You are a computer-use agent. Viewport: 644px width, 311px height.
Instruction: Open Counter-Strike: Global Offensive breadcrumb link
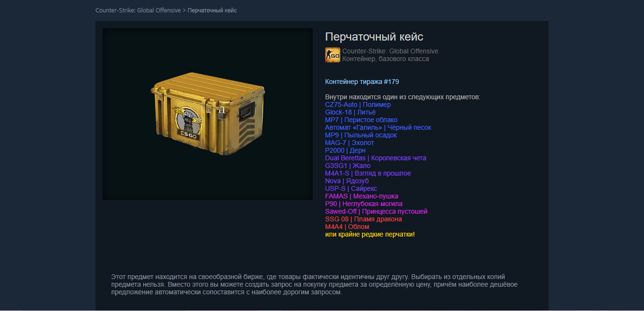tap(138, 10)
